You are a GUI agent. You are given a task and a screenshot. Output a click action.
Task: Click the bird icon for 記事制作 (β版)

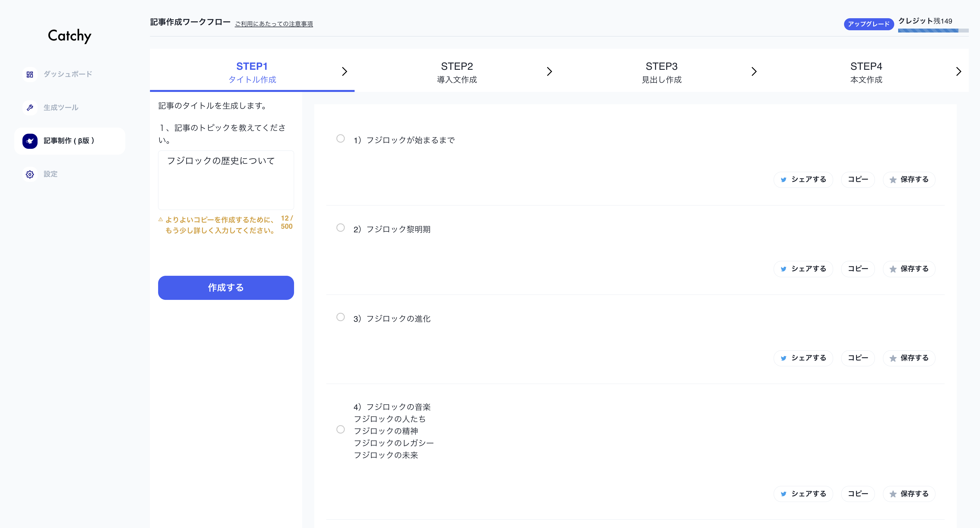pyautogui.click(x=30, y=141)
